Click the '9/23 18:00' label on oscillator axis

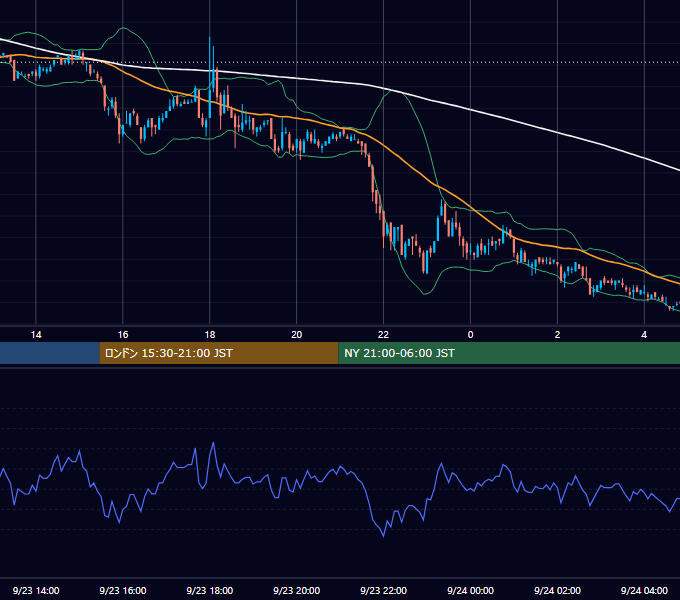click(x=209, y=590)
